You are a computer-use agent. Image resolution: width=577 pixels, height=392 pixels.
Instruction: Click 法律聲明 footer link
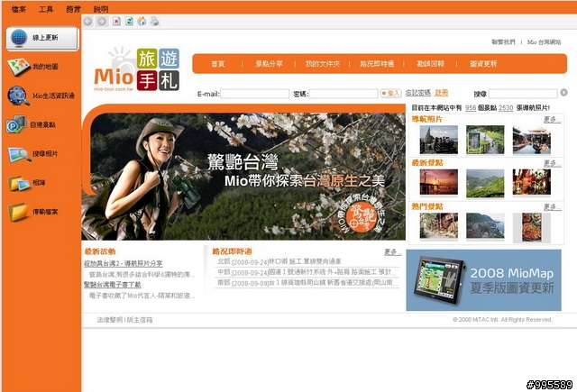[109, 320]
